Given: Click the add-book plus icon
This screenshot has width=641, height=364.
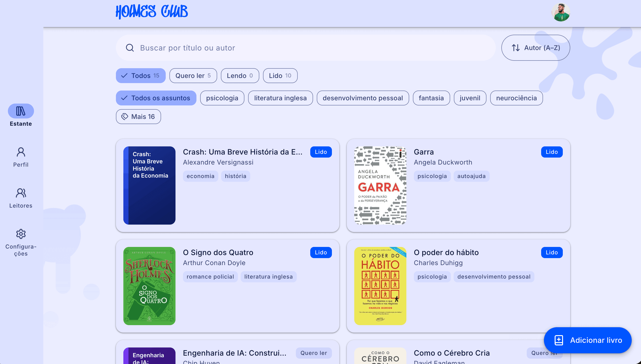Looking at the screenshot, I should 559,340.
